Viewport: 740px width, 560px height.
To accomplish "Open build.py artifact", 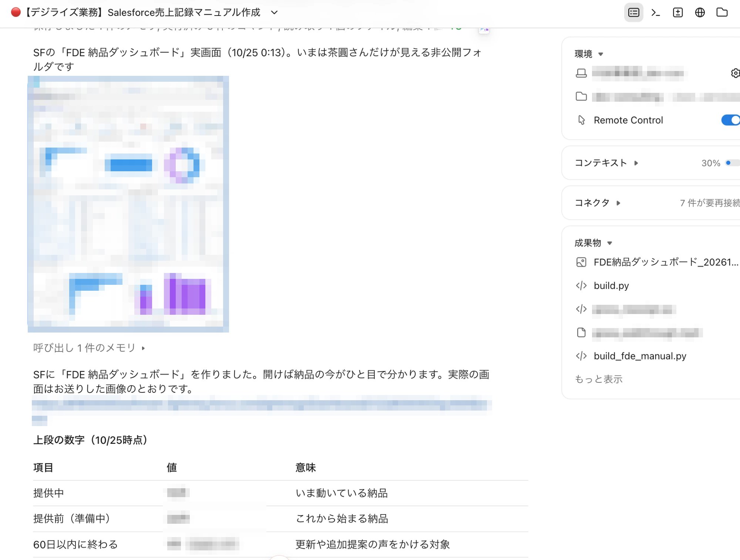I will coord(611,286).
